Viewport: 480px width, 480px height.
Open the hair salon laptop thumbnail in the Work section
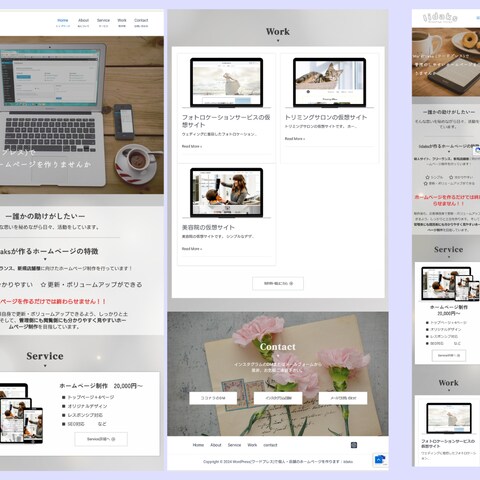(227, 192)
